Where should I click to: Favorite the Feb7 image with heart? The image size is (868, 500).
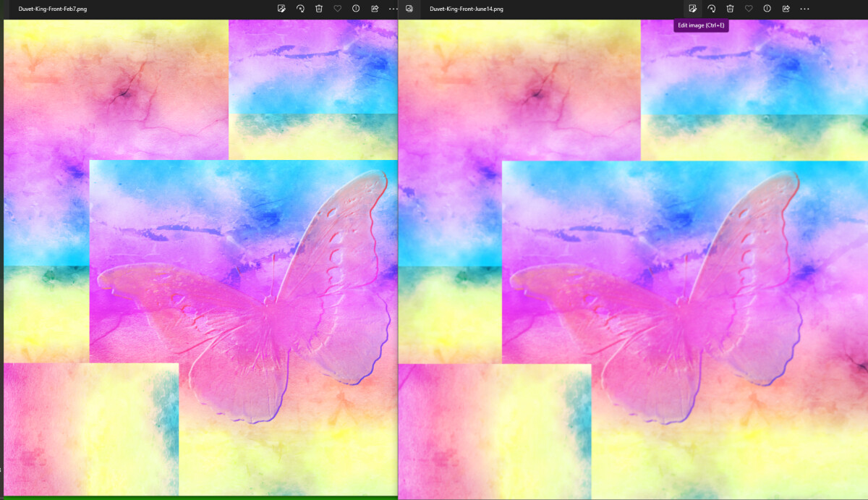(x=338, y=9)
